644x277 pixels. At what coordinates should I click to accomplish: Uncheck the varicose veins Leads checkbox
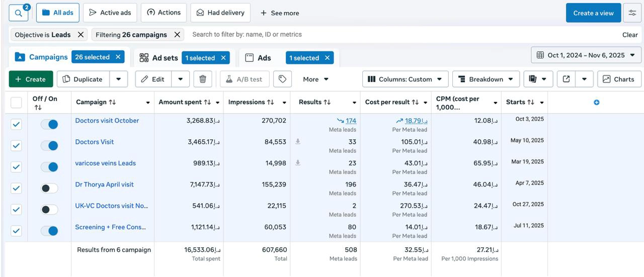pyautogui.click(x=16, y=167)
